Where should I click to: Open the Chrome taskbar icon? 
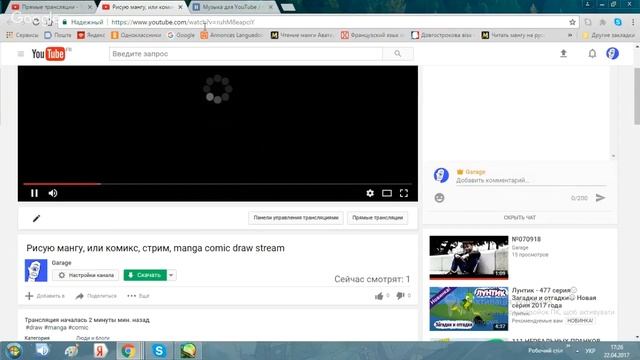[x=128, y=351]
